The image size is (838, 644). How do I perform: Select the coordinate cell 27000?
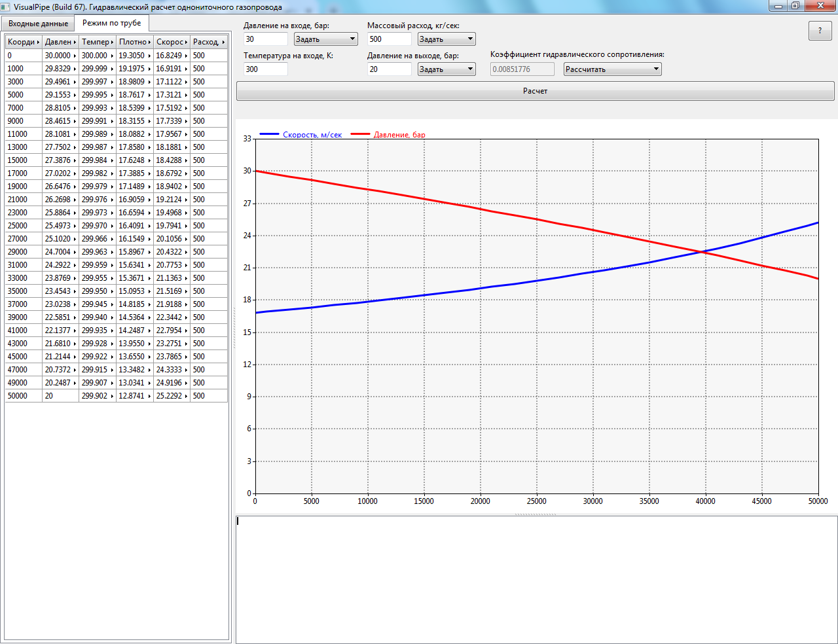coord(24,239)
